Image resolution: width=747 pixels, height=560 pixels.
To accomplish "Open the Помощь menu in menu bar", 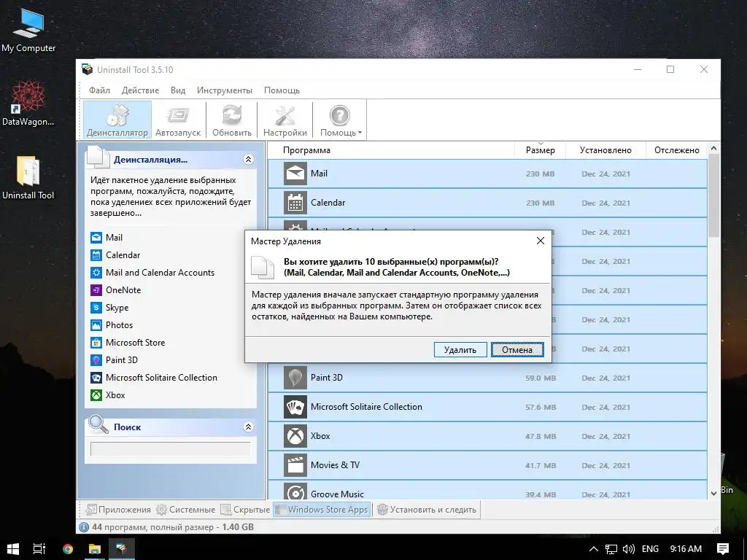I will click(x=282, y=90).
